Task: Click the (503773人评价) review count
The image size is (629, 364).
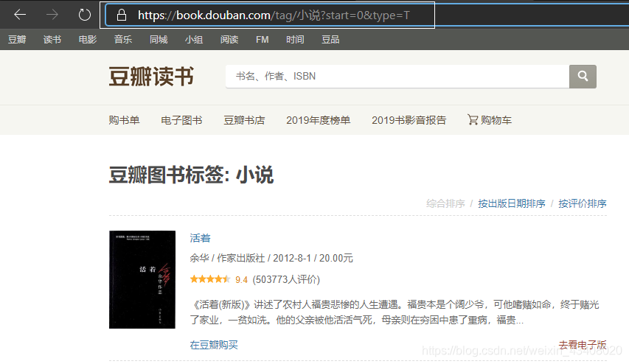Action: coord(286,279)
